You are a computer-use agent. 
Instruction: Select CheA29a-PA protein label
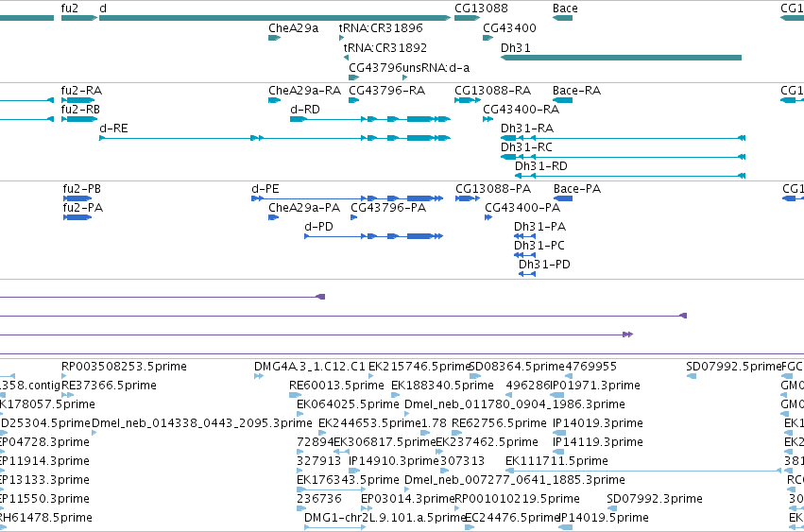(304, 208)
